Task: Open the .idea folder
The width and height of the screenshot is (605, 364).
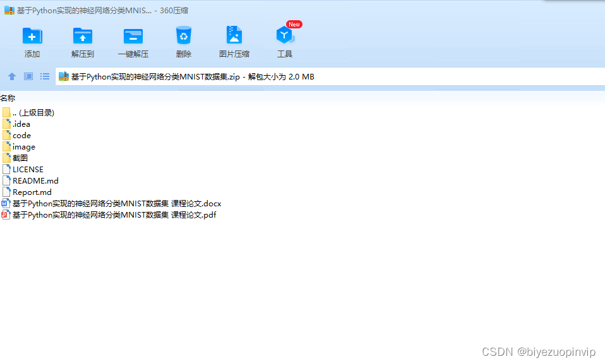Action: (x=21, y=124)
